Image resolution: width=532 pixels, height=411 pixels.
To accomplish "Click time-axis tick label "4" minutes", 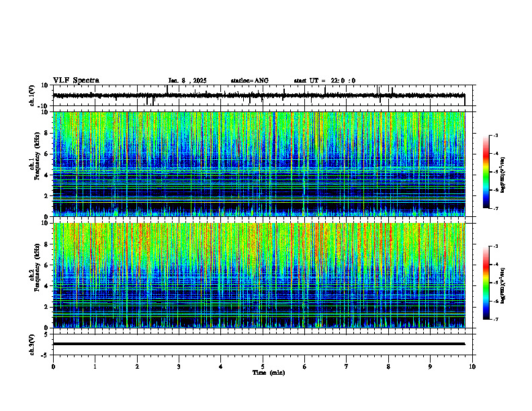I will pyautogui.click(x=220, y=367).
